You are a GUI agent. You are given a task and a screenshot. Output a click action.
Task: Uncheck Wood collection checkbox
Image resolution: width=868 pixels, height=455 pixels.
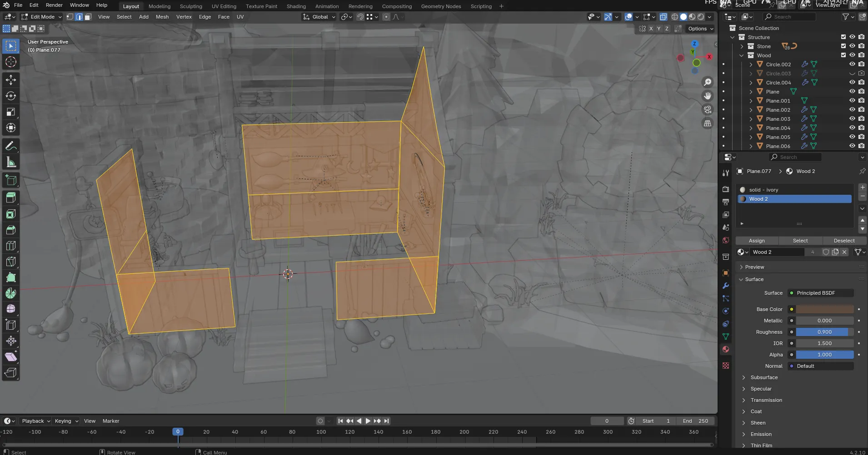(x=843, y=55)
